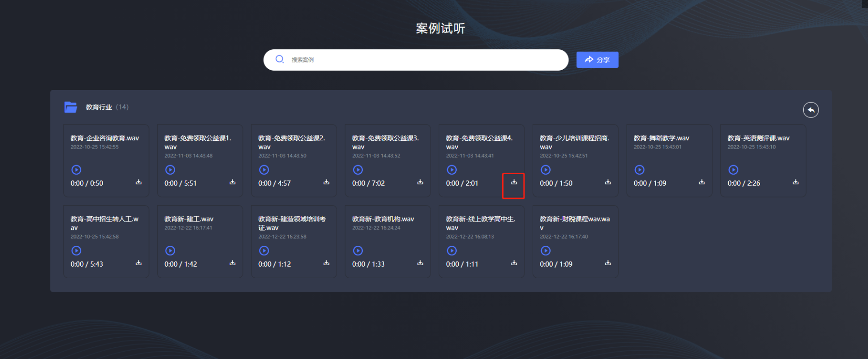The image size is (868, 359).
Task: Play 教育-免费领取公益课1.wav audio
Action: 170,170
